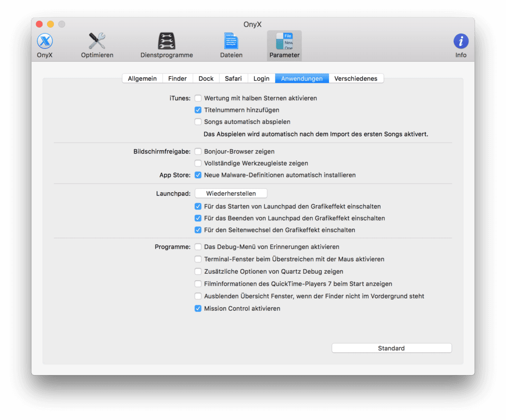This screenshot has width=506, height=420.
Task: Switch to the Finder tab
Action: click(177, 79)
